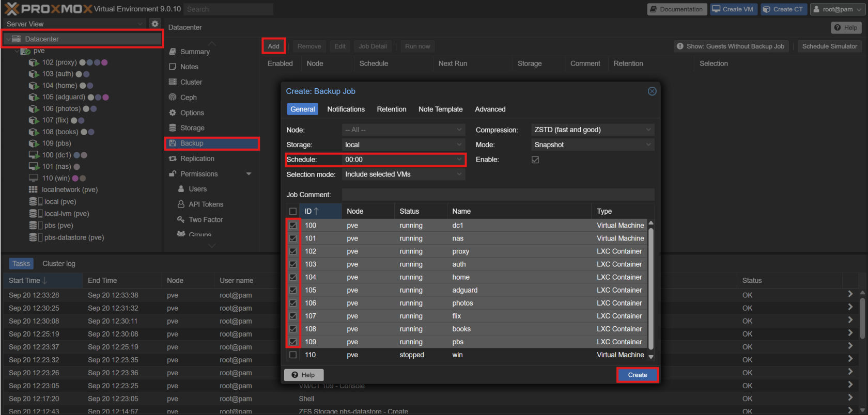Open the Storage dropdown showing local

pos(403,145)
